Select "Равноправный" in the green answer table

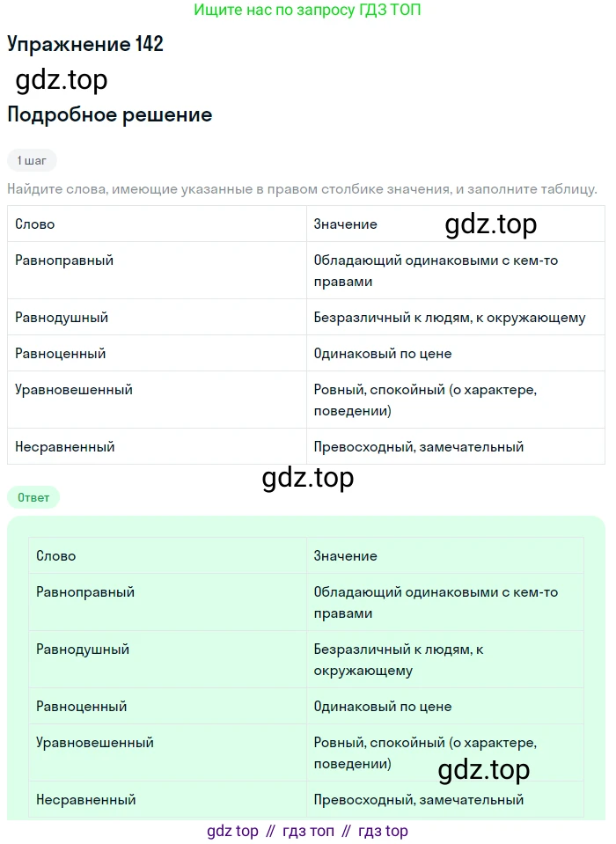pyautogui.click(x=85, y=592)
